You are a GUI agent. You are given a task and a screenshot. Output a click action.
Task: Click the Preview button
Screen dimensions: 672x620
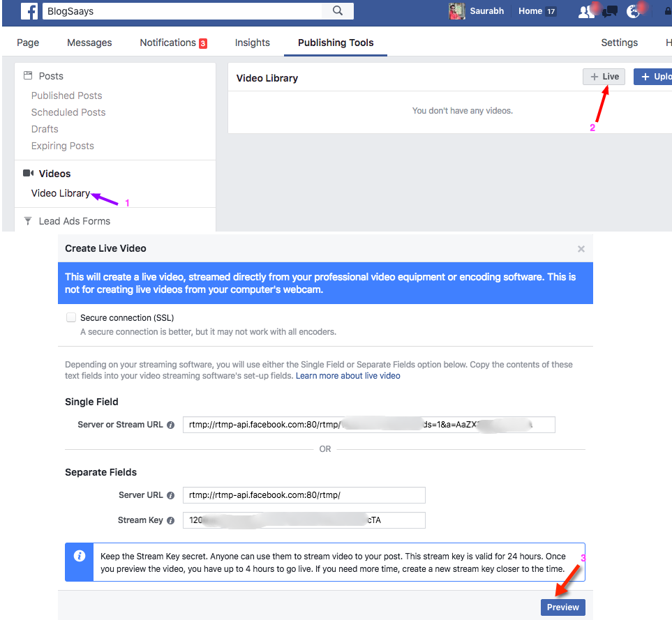pyautogui.click(x=562, y=607)
